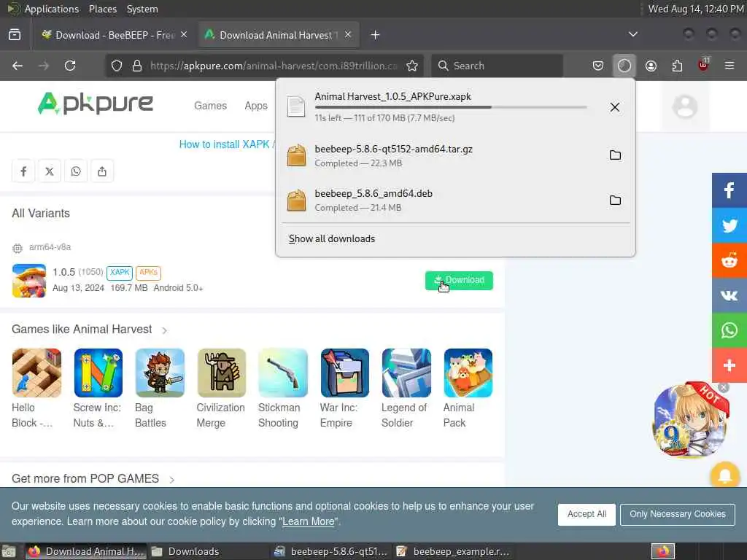Toggle the downloads panel toolbar button
This screenshot has width=747, height=560.
click(624, 66)
